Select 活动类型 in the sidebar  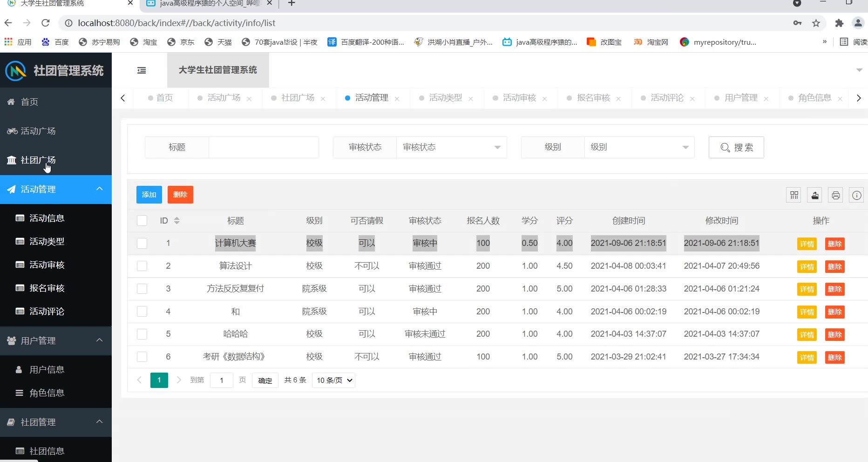point(56,242)
